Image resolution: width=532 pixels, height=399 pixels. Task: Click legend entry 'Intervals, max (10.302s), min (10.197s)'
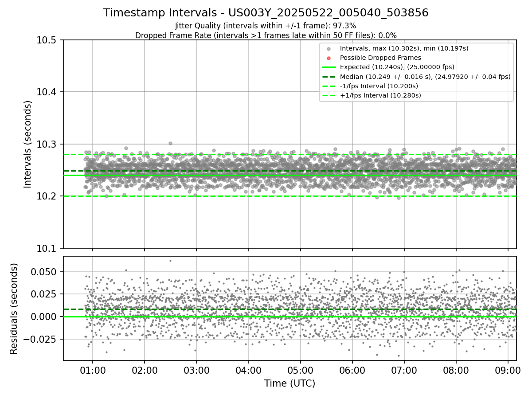coord(404,48)
